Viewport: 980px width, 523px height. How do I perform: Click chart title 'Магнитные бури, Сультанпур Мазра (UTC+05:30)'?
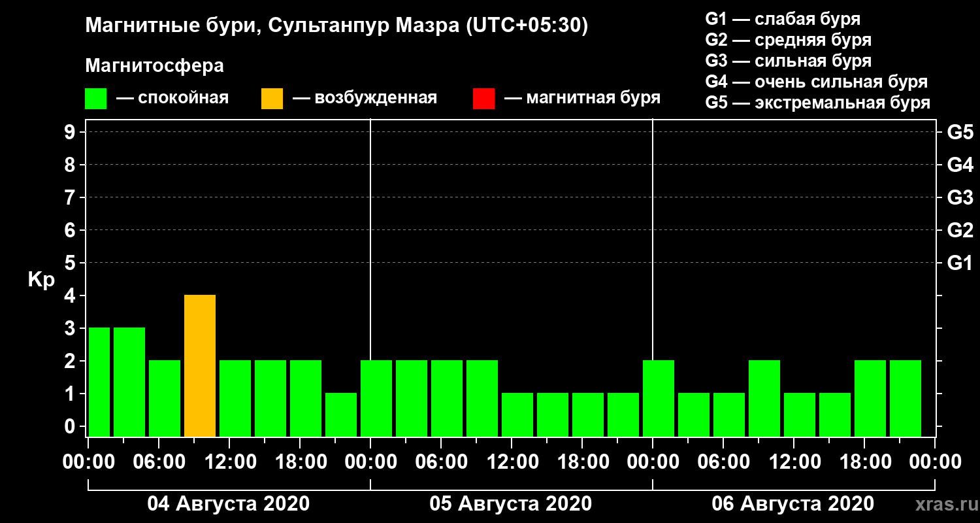point(336,26)
